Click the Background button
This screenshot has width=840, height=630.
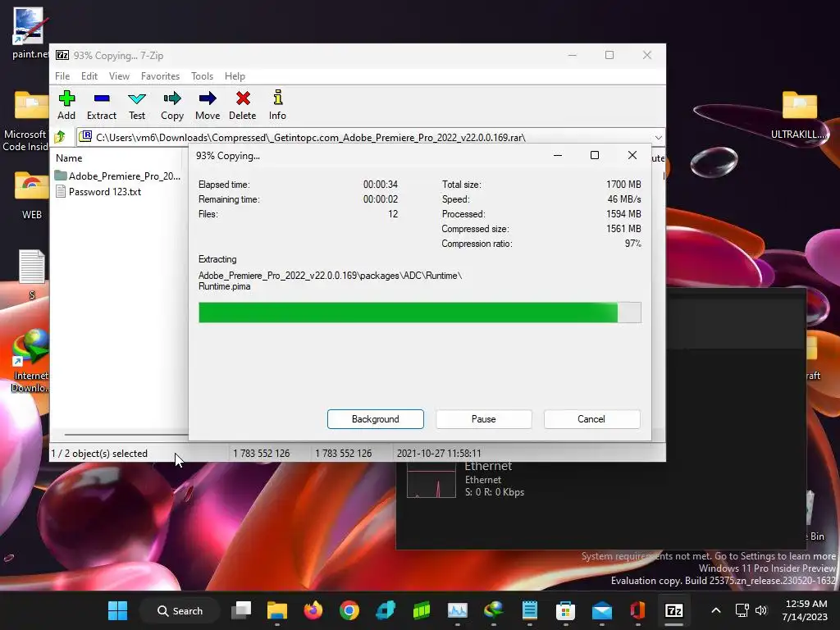point(376,419)
